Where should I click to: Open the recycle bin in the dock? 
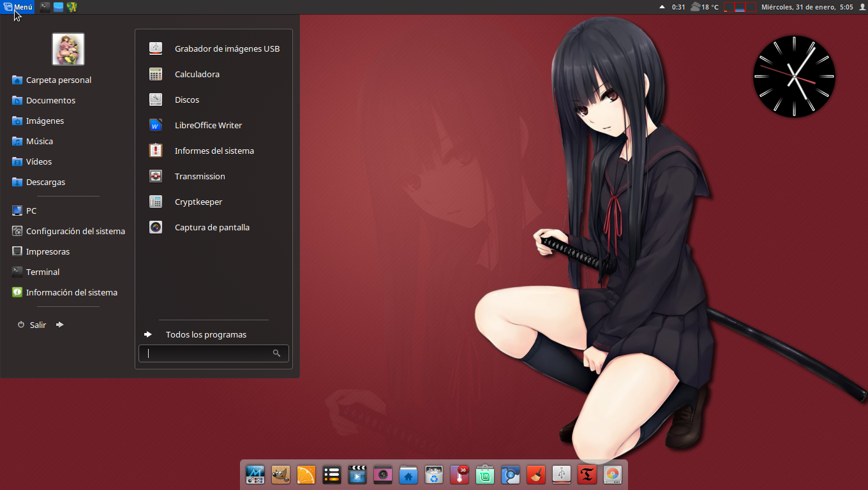tap(434, 474)
